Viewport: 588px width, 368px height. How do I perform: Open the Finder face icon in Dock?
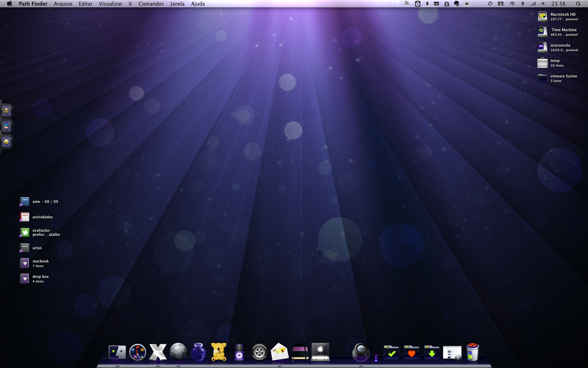click(x=117, y=352)
